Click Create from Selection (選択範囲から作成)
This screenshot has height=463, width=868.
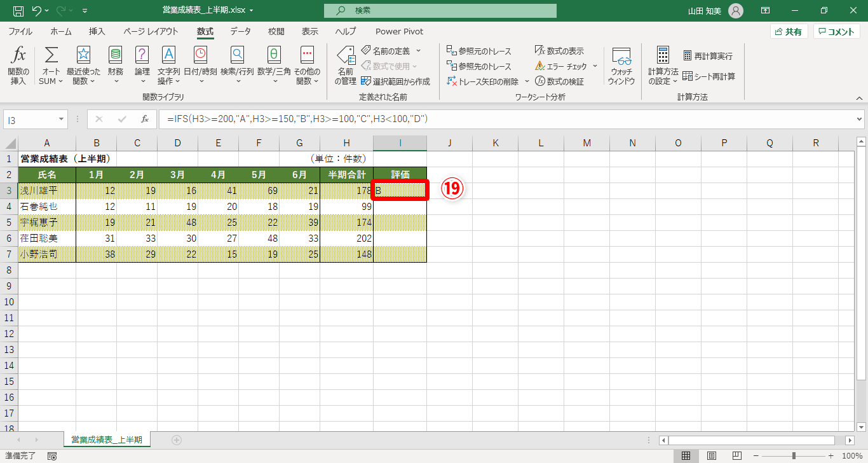coord(395,81)
